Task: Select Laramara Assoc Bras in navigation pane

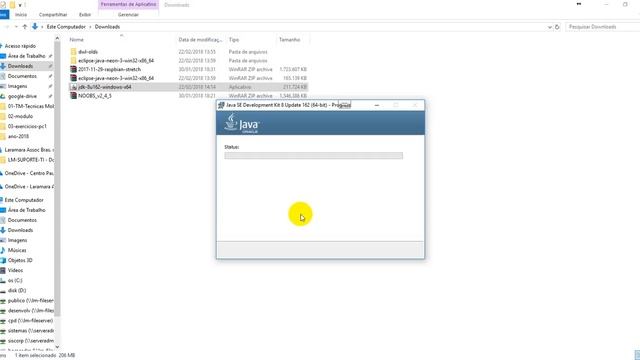Action: click(29, 150)
